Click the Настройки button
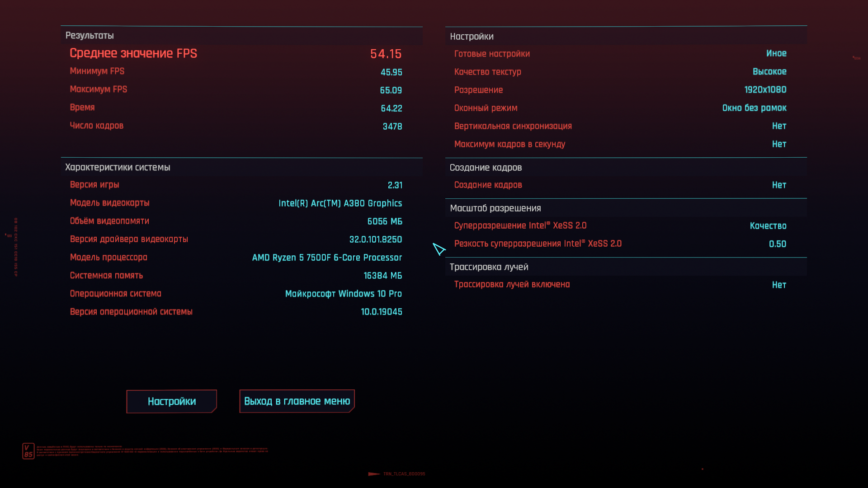 tap(172, 401)
